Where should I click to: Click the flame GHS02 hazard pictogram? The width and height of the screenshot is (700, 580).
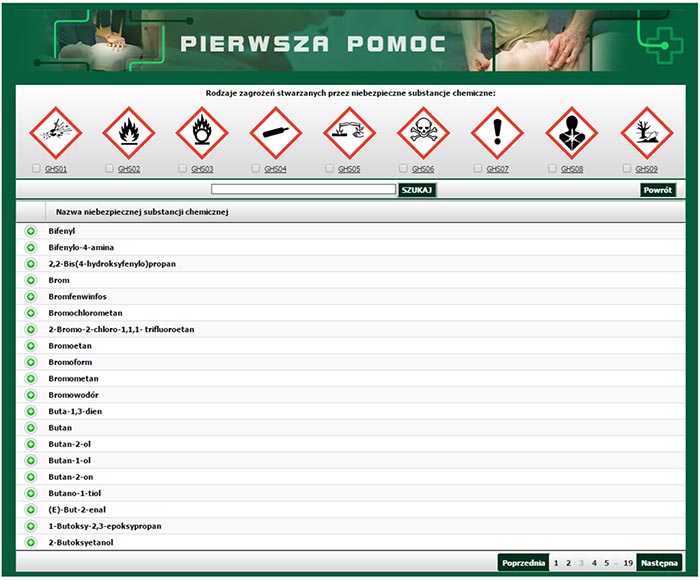[x=128, y=133]
